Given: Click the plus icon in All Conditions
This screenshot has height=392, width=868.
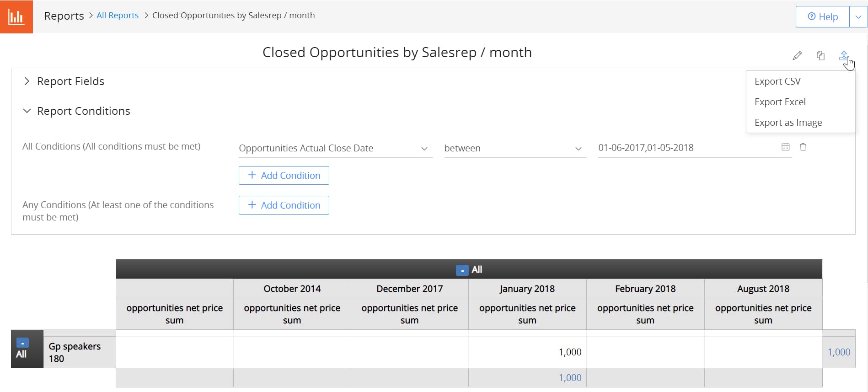Looking at the screenshot, I should [252, 175].
